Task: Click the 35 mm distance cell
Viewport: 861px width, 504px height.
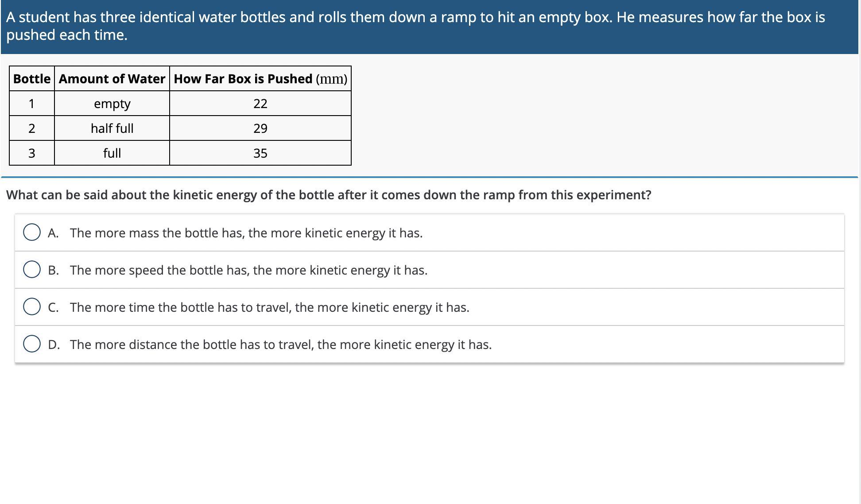Action: [260, 153]
